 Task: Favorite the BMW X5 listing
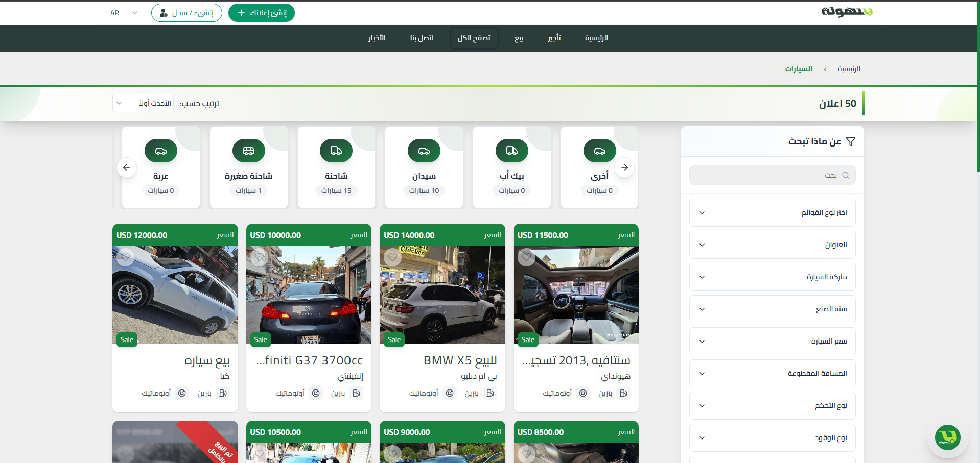(x=392, y=257)
